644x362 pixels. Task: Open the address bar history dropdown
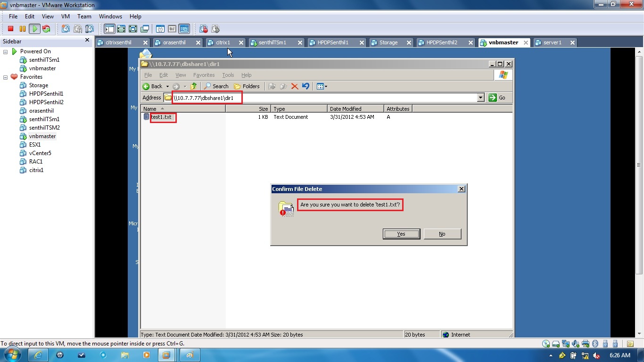[x=480, y=98]
